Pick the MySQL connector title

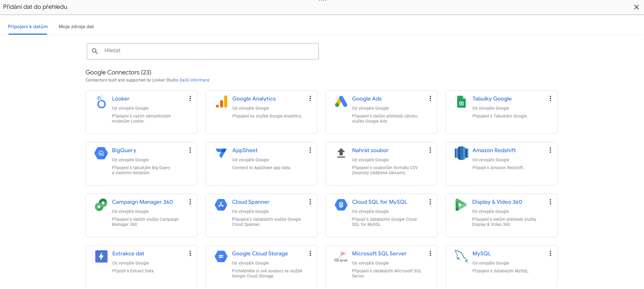pos(482,253)
